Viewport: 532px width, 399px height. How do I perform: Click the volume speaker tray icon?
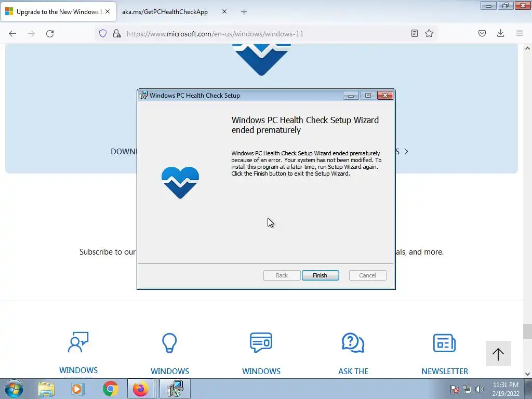point(480,389)
